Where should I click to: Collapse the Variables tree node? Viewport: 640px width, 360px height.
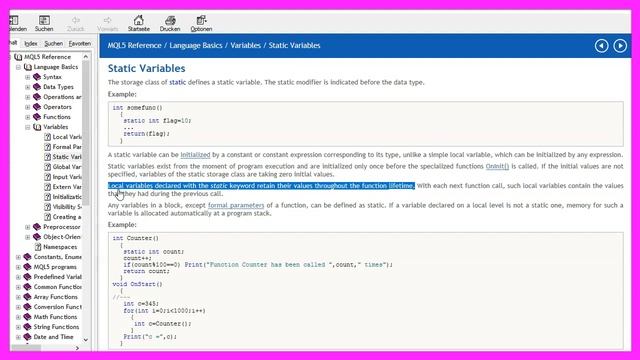click(28, 127)
